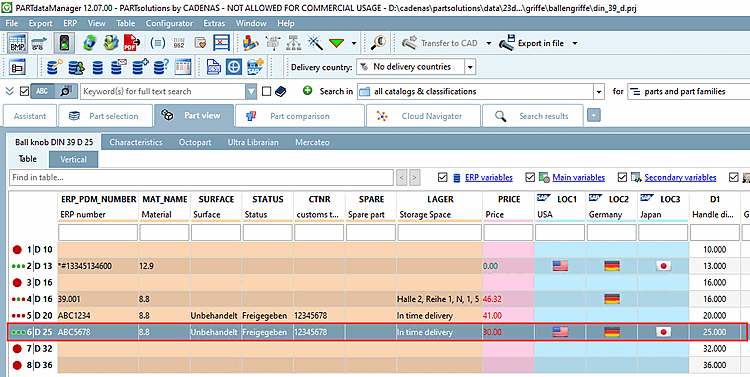Click the SAP icon with plus sign
This screenshot has height=377, width=750.
click(x=256, y=67)
